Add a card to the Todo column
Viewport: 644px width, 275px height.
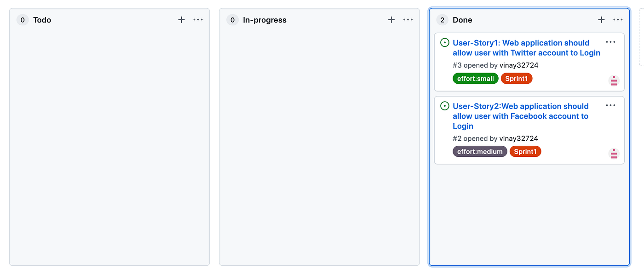click(x=181, y=20)
